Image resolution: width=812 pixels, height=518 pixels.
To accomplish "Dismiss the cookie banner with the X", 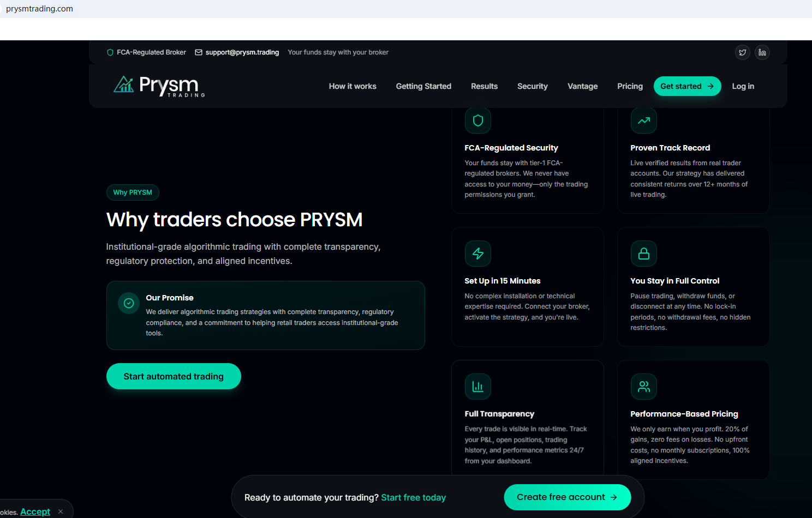I will click(61, 511).
